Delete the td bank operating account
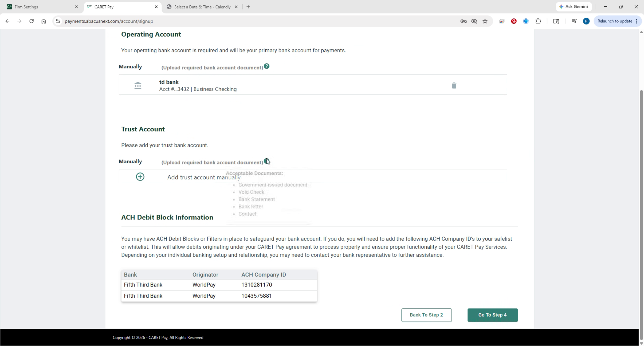 click(454, 85)
